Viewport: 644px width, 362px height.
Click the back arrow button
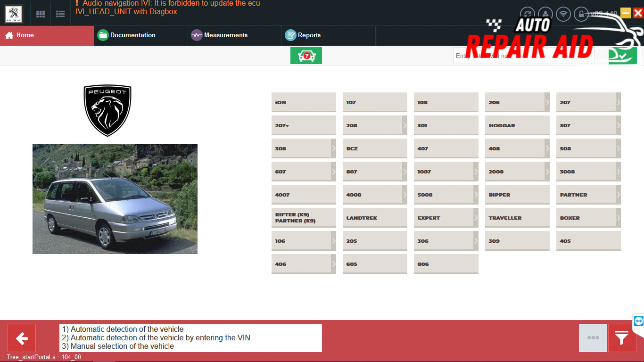22,338
